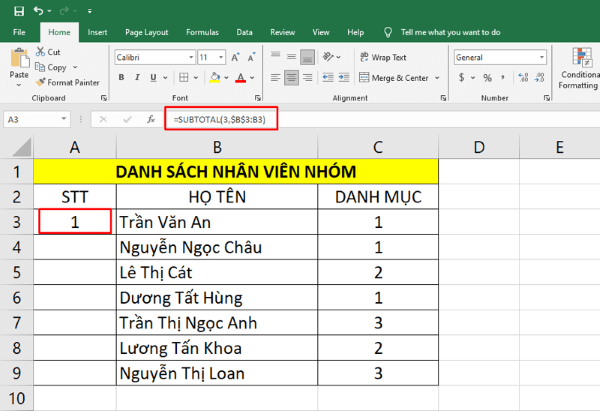This screenshot has width=600, height=411.
Task: Click the Cut button
Action: coord(48,52)
